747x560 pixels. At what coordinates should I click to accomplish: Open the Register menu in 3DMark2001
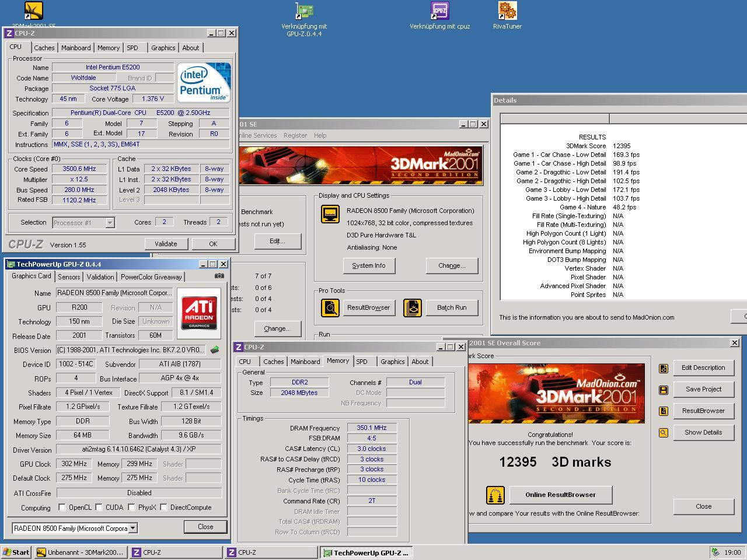(x=295, y=135)
